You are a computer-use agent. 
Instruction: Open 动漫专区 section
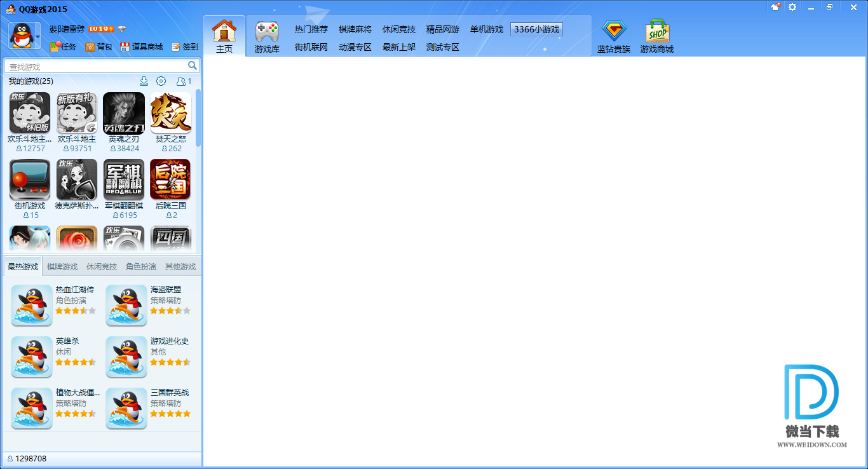coord(355,47)
